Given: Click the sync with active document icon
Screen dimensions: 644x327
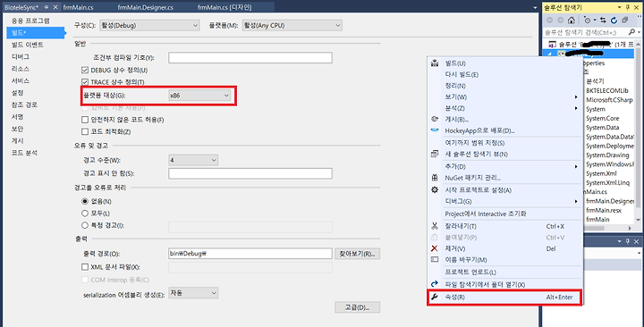Looking at the screenshot, I should tap(603, 21).
